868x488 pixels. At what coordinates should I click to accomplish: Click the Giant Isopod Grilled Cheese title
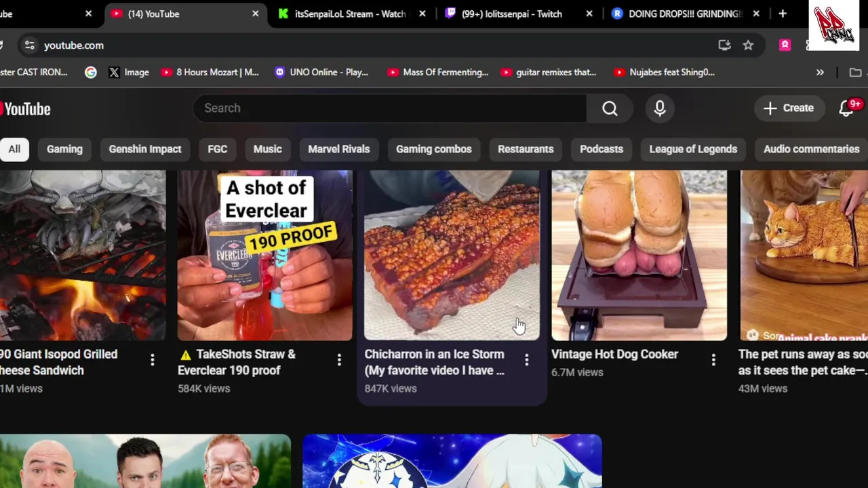click(59, 362)
